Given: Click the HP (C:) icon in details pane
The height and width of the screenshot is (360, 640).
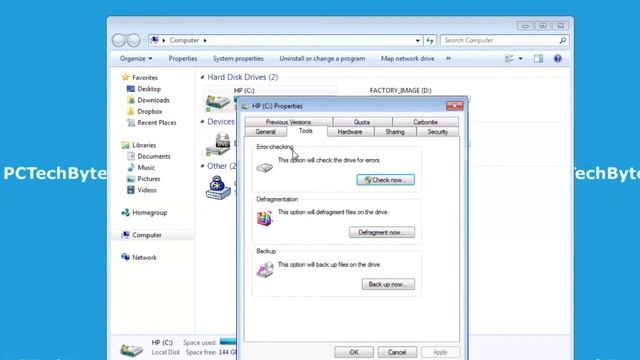Looking at the screenshot, I should tap(131, 349).
